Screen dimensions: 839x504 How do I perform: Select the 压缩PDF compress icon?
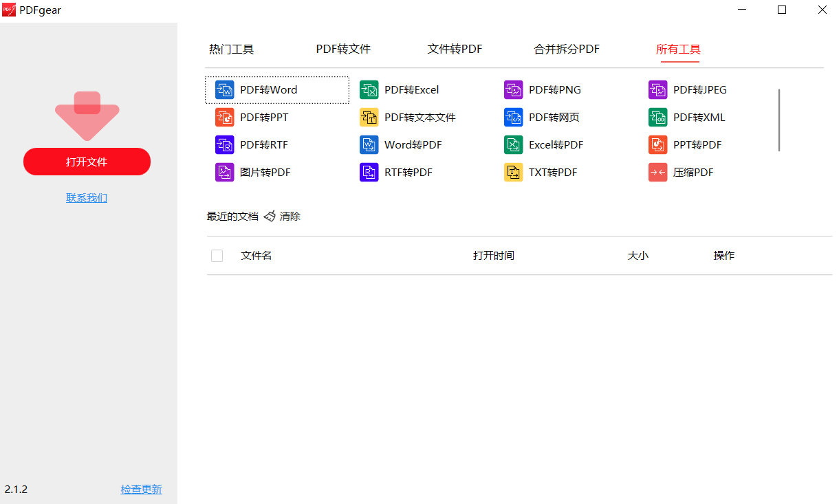click(658, 173)
